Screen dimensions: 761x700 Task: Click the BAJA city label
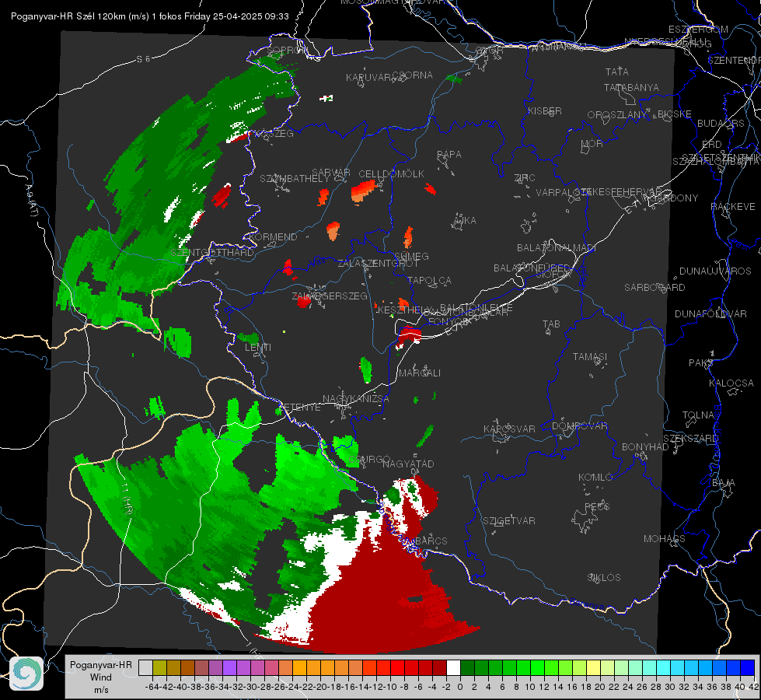724,483
